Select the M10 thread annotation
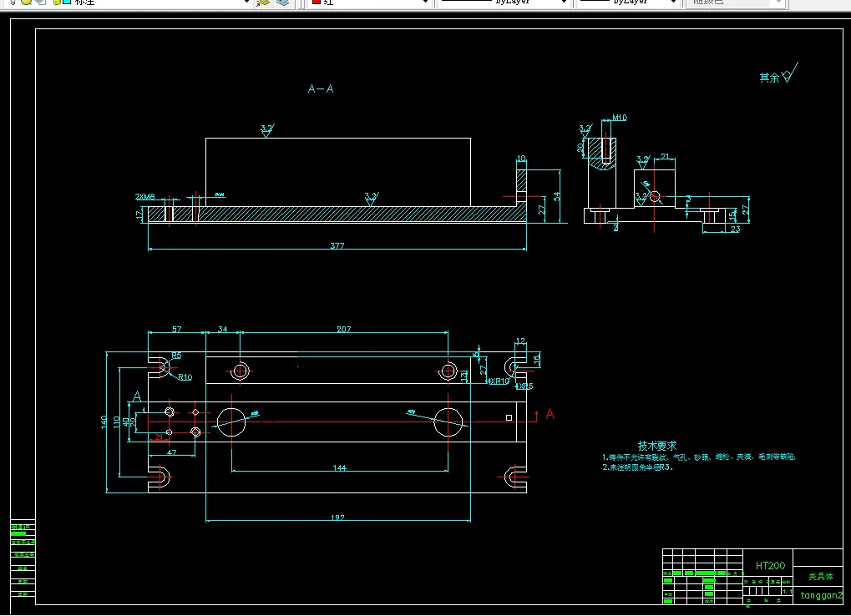Viewport: 851px width, 616px height. click(619, 119)
